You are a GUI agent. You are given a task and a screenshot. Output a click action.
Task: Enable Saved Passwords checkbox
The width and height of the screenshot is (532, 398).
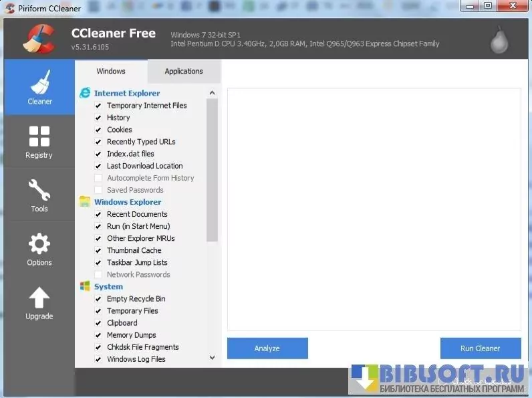(98, 190)
